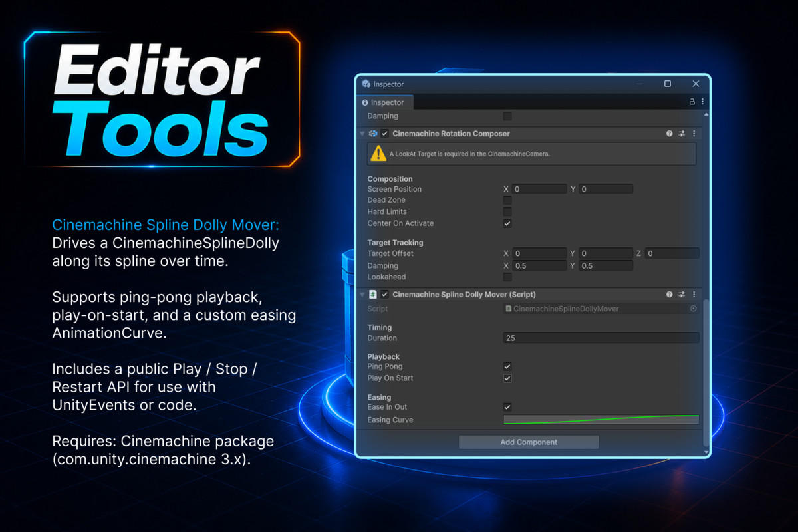
Task: Click the Screen Position label
Action: tap(394, 189)
